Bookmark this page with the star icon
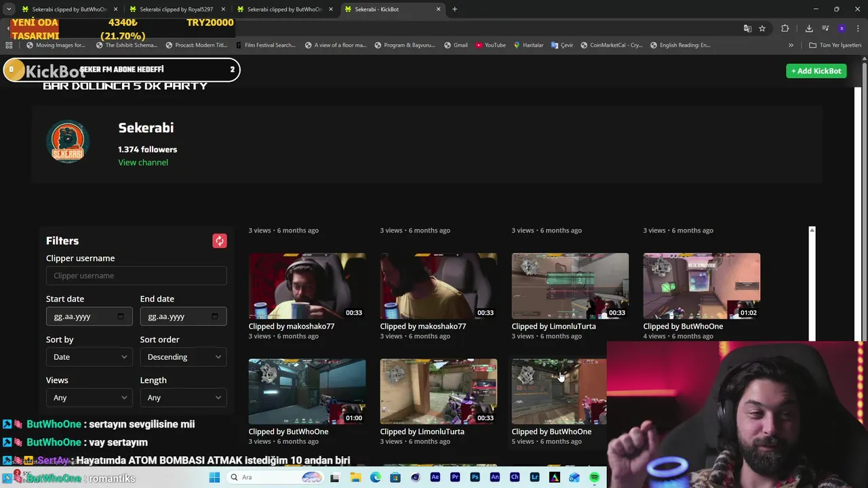Viewport: 868px width, 488px height. 762,28
